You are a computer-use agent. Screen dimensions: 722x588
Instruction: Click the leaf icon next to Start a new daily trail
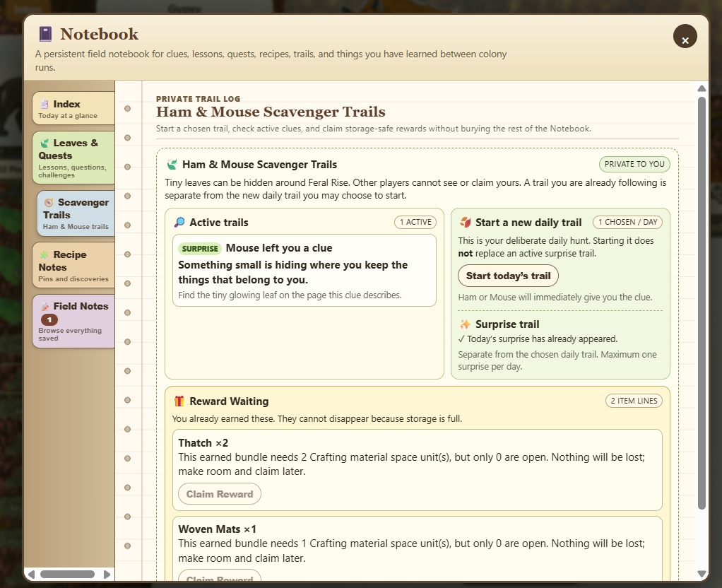tap(465, 223)
